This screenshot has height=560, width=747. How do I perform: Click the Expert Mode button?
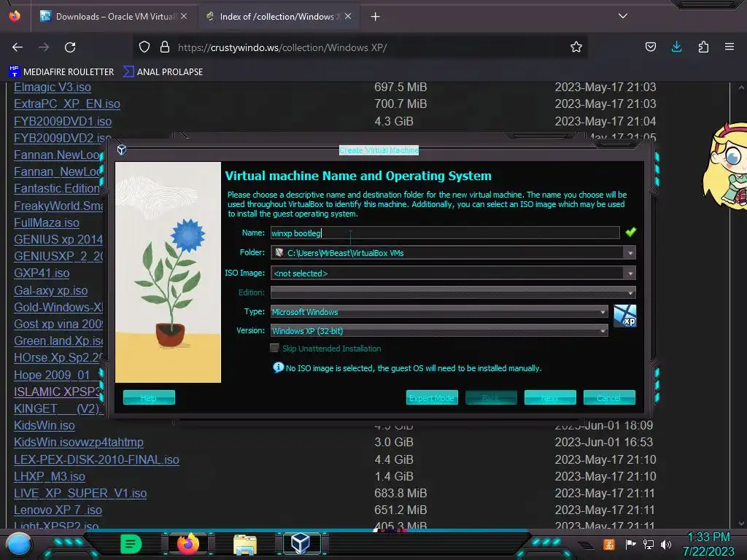point(432,397)
